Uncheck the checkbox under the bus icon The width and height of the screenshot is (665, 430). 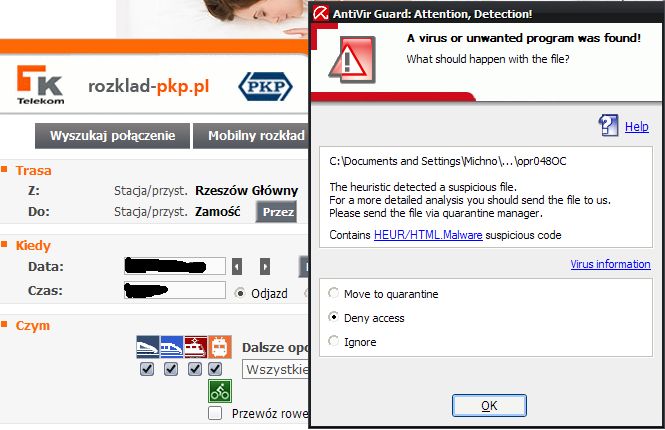coord(215,369)
